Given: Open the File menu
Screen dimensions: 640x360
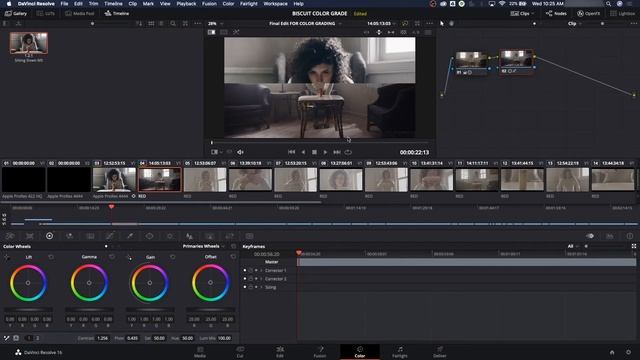Looking at the screenshot, I should (64, 4).
